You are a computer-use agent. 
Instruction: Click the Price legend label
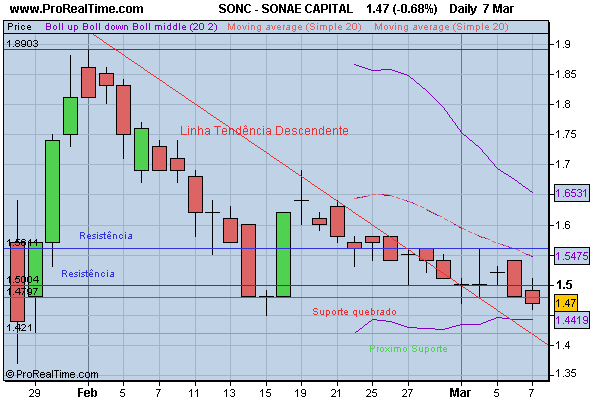[20, 27]
